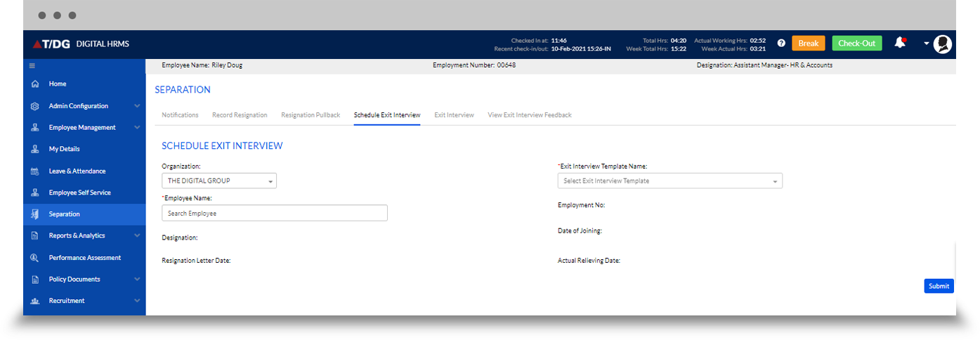Click the recent check-in 10-Feb-2021 text
The width and height of the screenshot is (980, 340).
pyautogui.click(x=581, y=49)
